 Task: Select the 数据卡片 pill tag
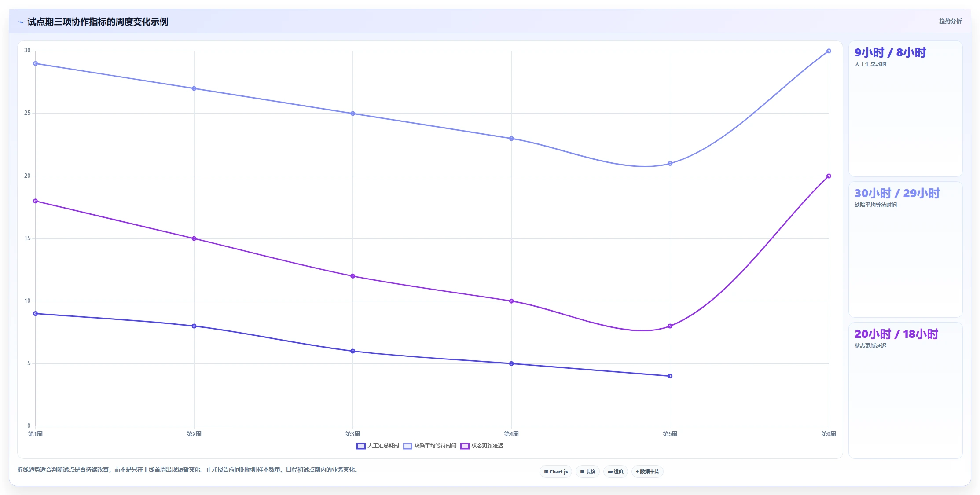click(x=647, y=472)
